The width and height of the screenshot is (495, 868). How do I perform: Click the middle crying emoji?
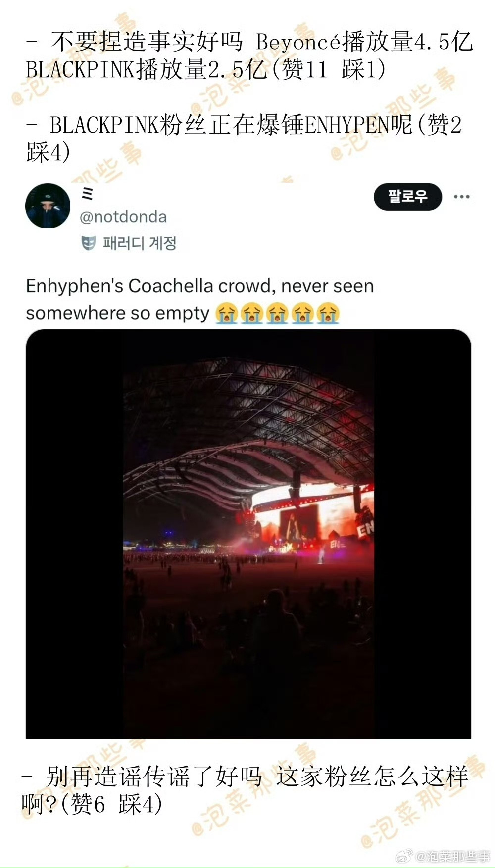pos(277,314)
